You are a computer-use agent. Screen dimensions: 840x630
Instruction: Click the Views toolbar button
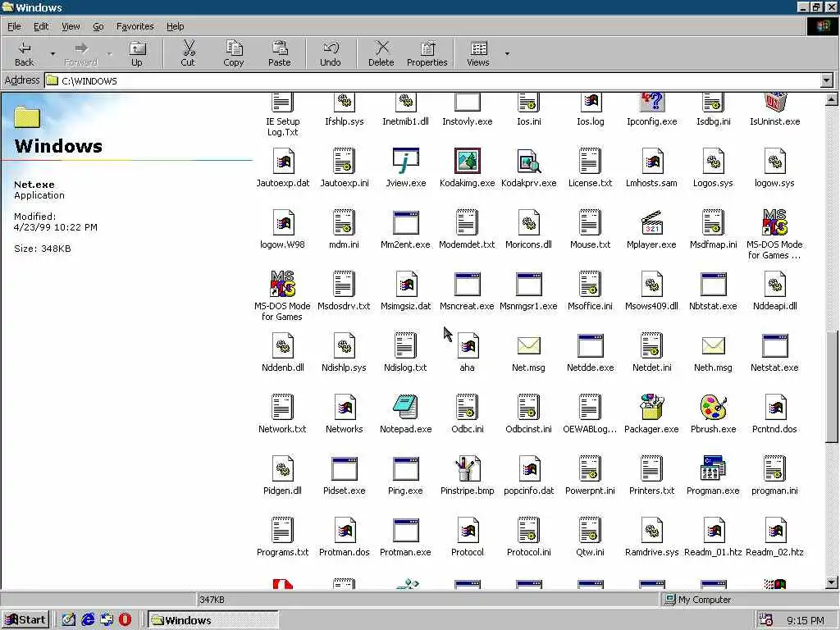pos(478,53)
